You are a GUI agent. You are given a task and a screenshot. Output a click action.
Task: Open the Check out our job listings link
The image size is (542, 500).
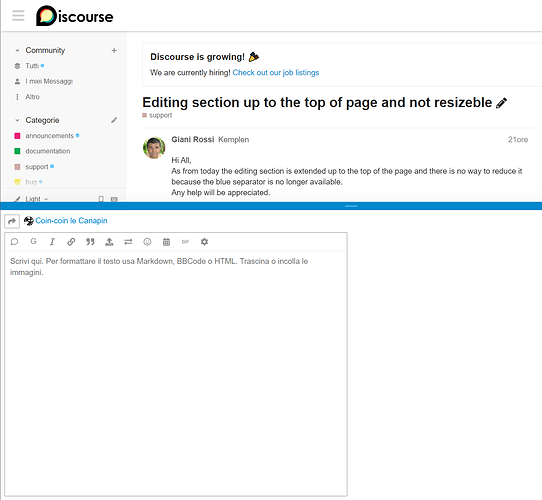click(275, 73)
